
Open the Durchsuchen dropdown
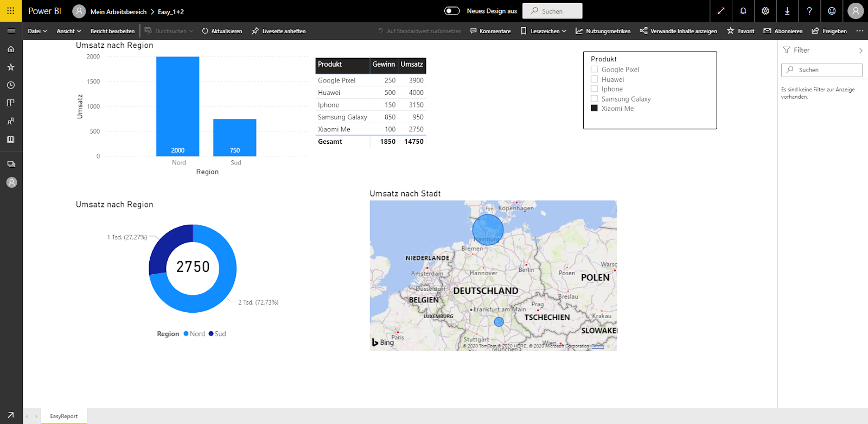pyautogui.click(x=169, y=31)
